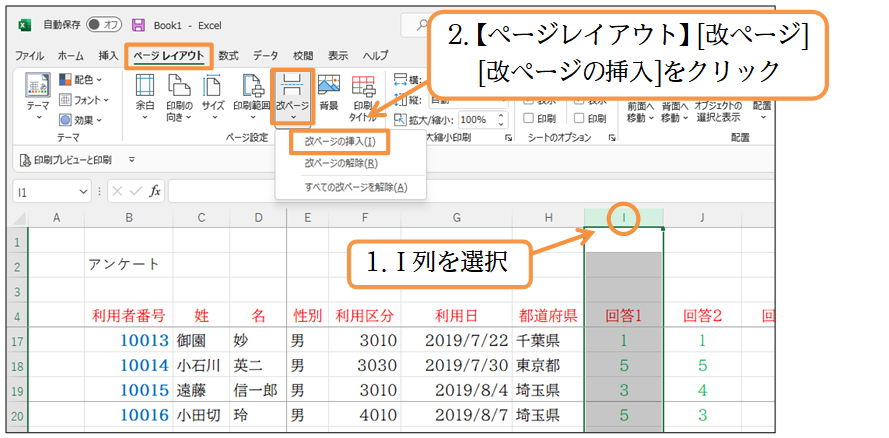
Task: Click the cell containing 10014
Action: (129, 365)
